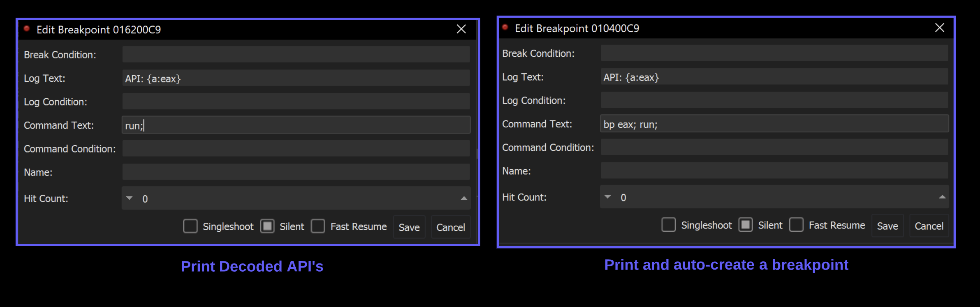The image size is (980, 307).
Task: Toggle Silent checkbox in breakpoint 016200C9 dialog
Action: tap(267, 226)
